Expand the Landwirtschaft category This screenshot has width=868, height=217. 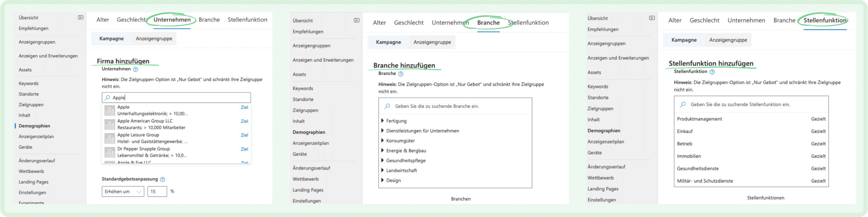click(x=382, y=170)
